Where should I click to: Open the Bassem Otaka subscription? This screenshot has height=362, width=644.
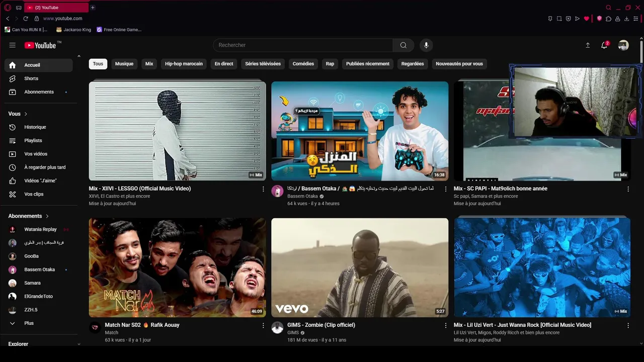(x=39, y=269)
